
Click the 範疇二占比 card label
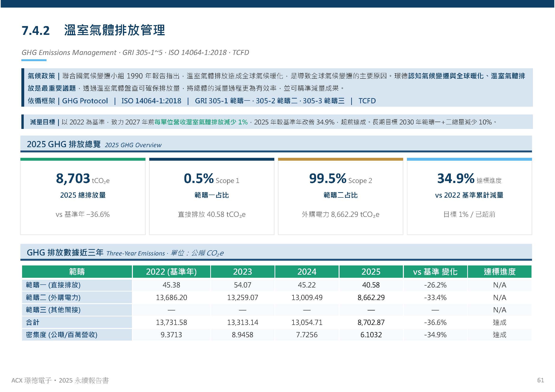340,195
